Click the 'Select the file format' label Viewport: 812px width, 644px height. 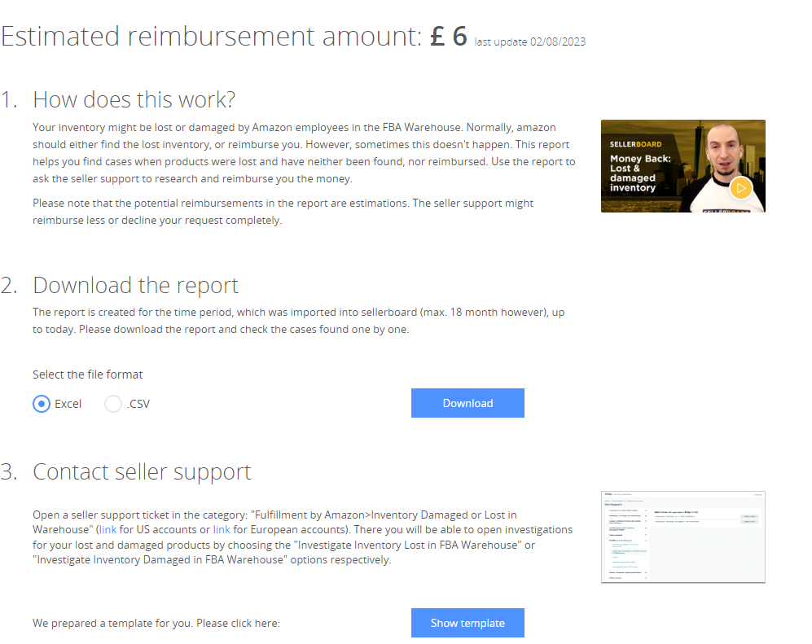point(88,375)
